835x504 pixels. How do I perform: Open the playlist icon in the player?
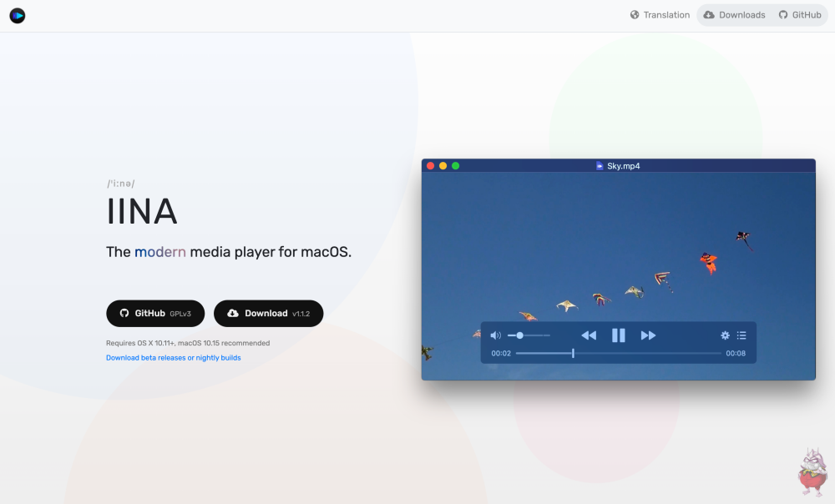point(741,335)
